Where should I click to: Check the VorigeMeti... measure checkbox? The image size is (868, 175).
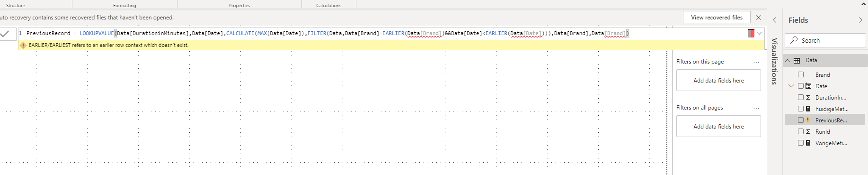pyautogui.click(x=801, y=143)
